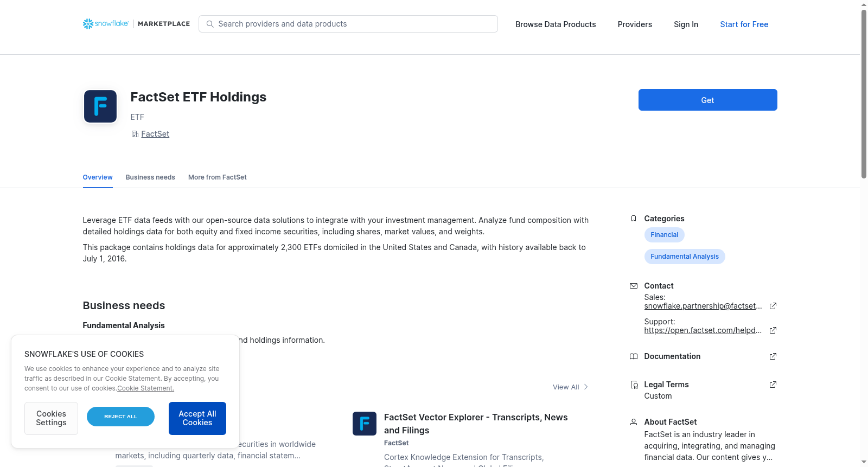Image resolution: width=868 pixels, height=467 pixels.
Task: Switch to the Overview tab
Action: point(98,177)
